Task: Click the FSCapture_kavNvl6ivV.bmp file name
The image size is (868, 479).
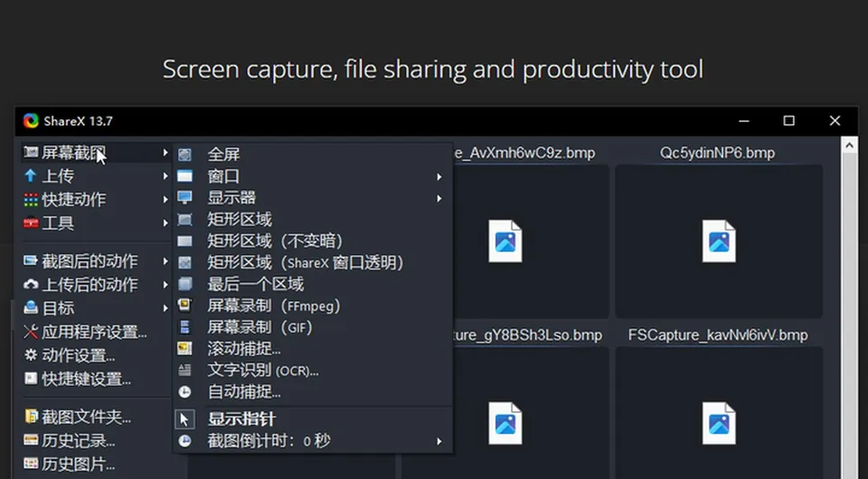Action: click(718, 335)
